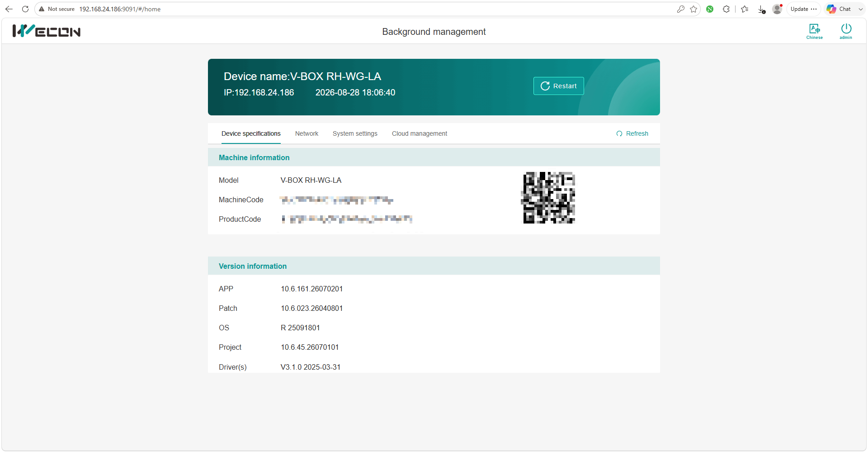
Task: Click the ProductCode label
Action: (x=240, y=219)
